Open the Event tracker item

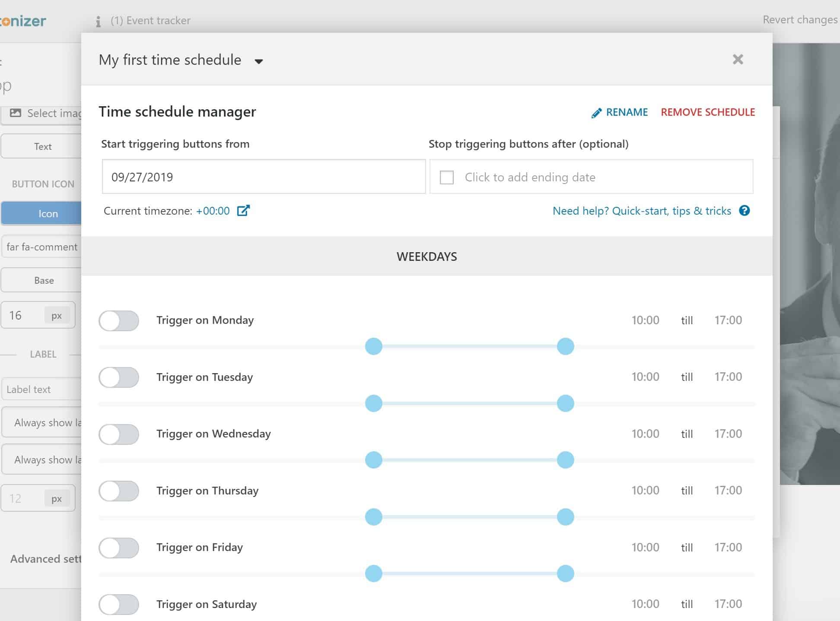point(150,20)
